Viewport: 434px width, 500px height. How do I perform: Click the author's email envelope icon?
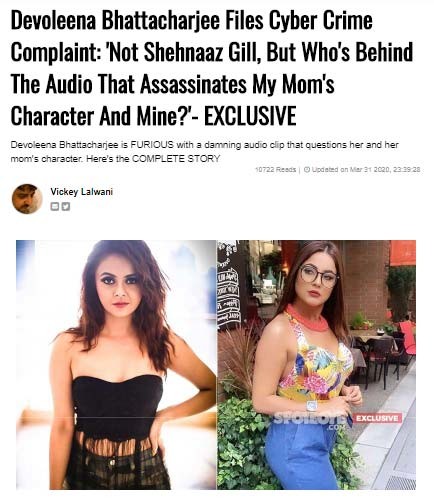point(54,207)
